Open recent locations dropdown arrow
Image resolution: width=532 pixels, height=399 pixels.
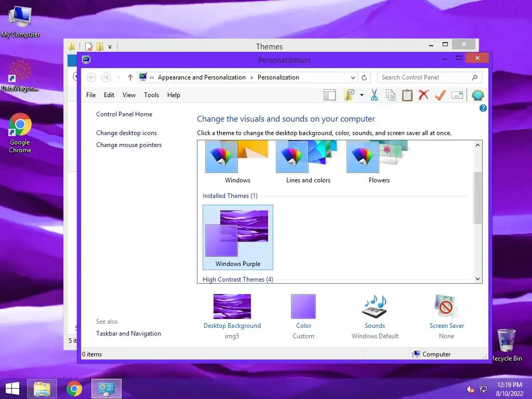(118, 78)
